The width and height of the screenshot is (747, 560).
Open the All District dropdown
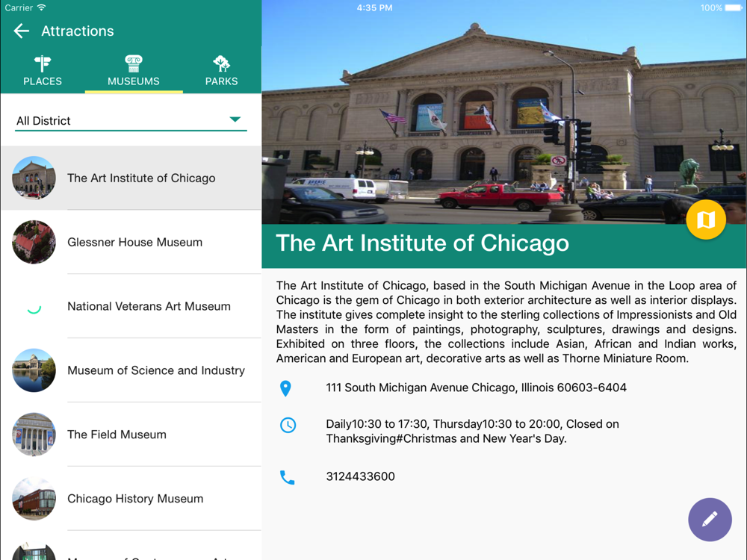tap(131, 120)
